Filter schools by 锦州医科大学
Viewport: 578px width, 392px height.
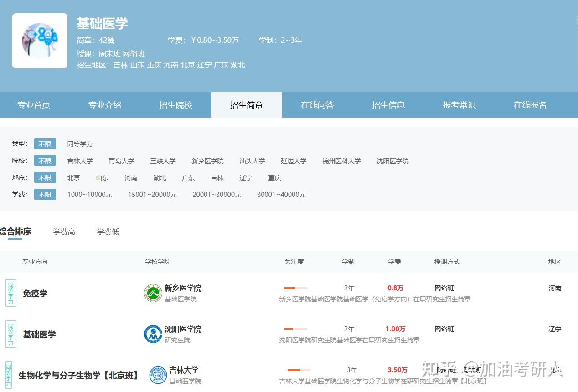341,160
